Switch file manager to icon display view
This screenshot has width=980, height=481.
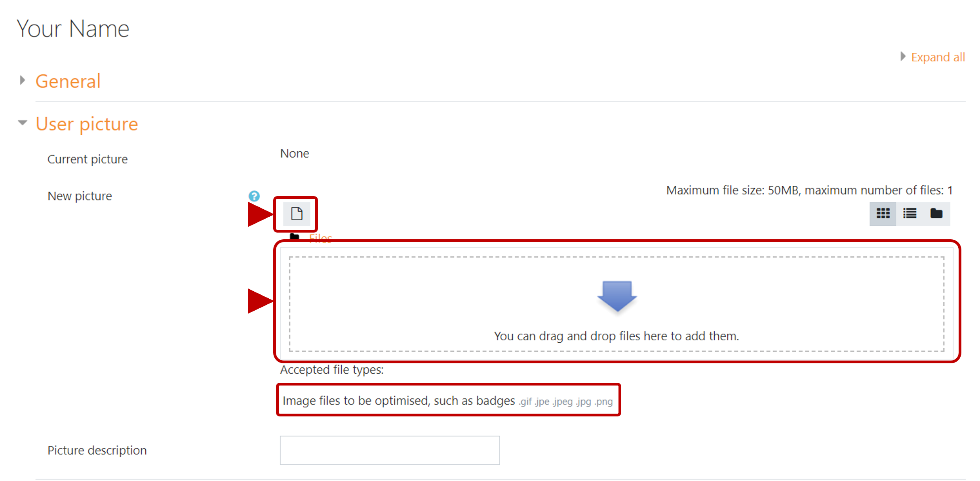tap(883, 214)
